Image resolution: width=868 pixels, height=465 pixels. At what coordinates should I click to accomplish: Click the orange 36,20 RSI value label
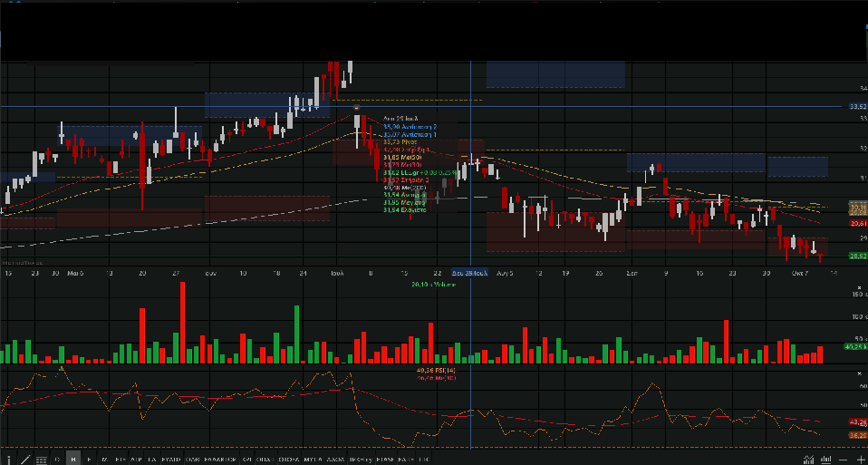tap(858, 435)
